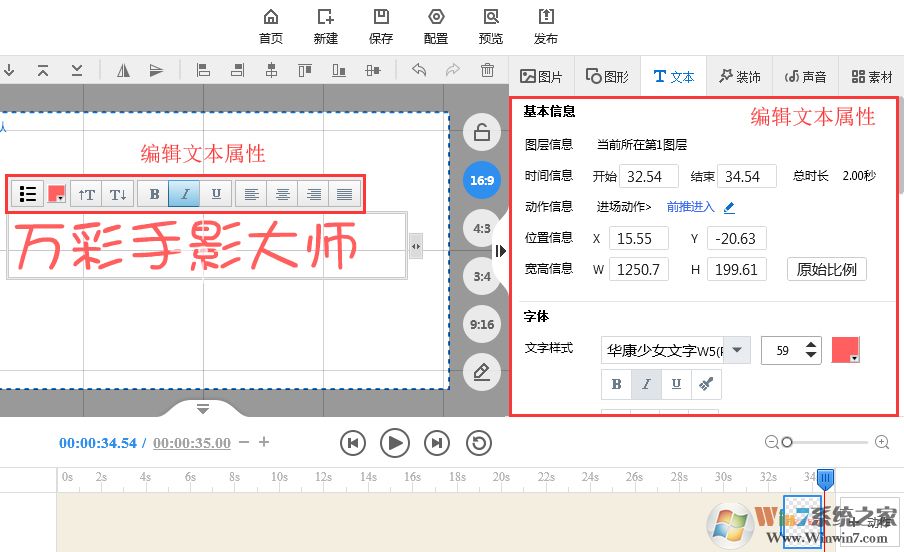Align objects to the top edge
Image resolution: width=904 pixels, height=552 pixels.
tap(305, 70)
